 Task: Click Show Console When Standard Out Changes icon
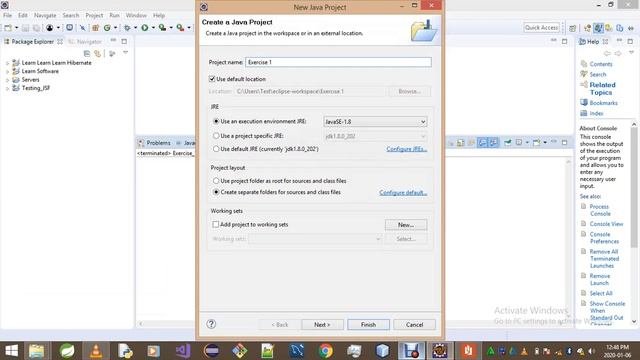[482, 142]
